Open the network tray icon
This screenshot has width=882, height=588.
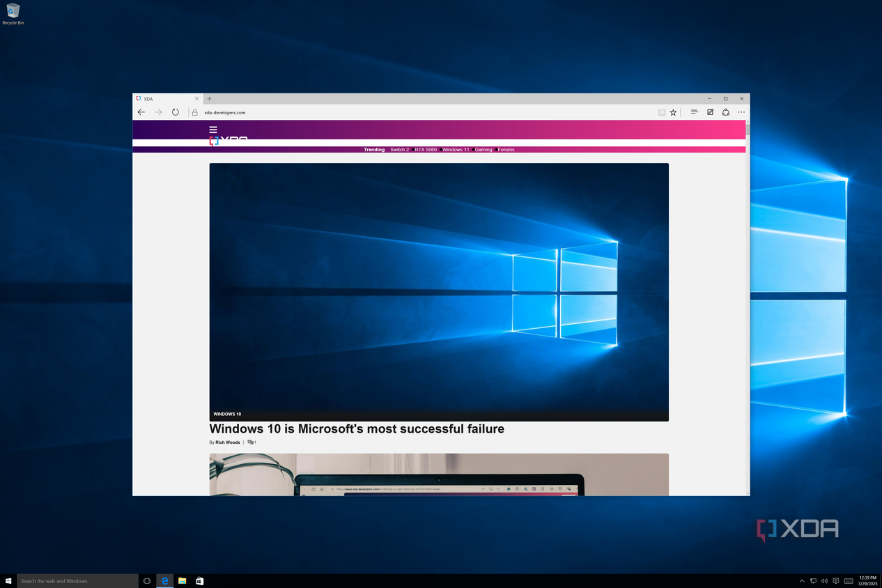click(x=813, y=581)
